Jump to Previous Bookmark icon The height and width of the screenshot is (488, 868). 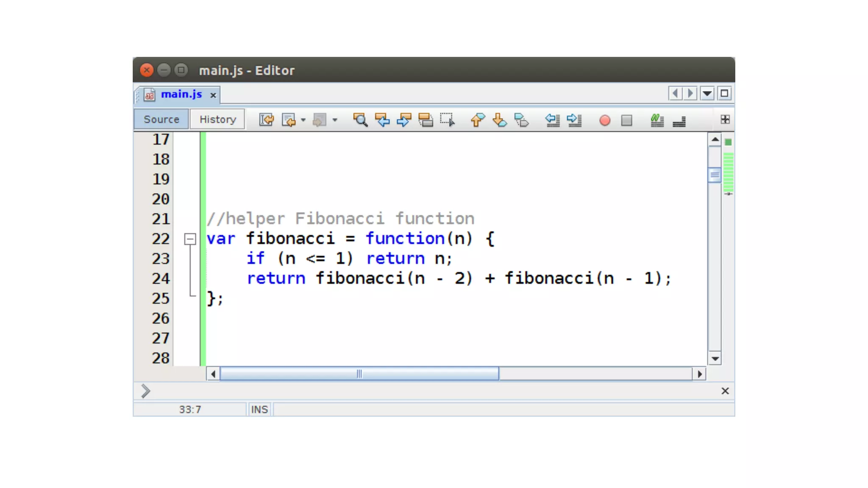tap(478, 120)
